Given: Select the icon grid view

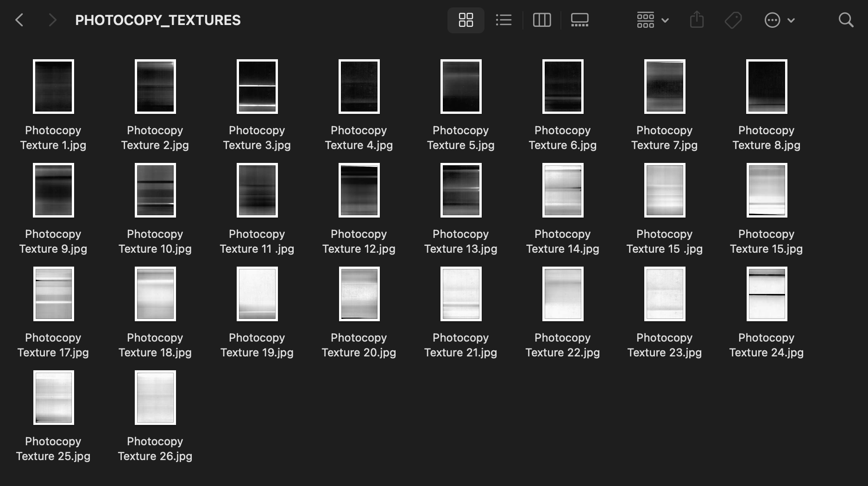Looking at the screenshot, I should point(465,20).
